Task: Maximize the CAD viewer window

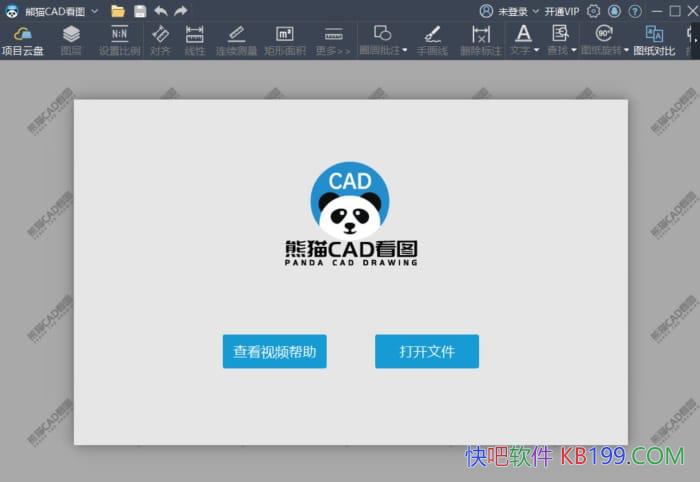Action: point(675,11)
